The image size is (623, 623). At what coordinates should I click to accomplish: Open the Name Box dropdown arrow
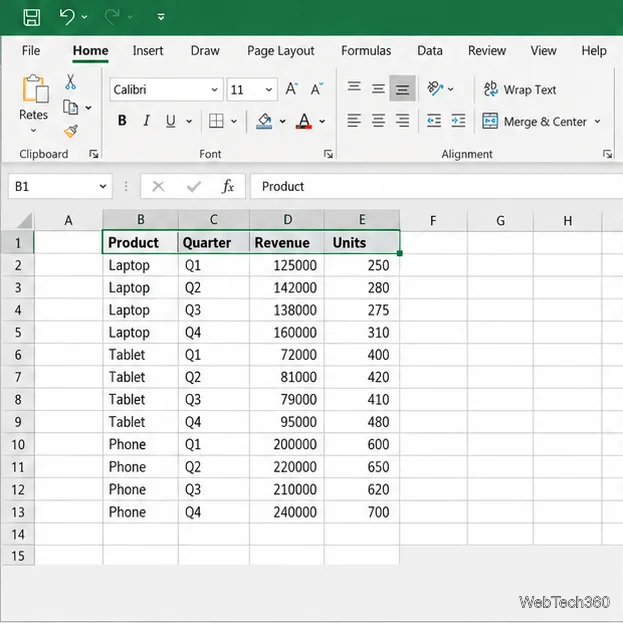click(x=103, y=186)
